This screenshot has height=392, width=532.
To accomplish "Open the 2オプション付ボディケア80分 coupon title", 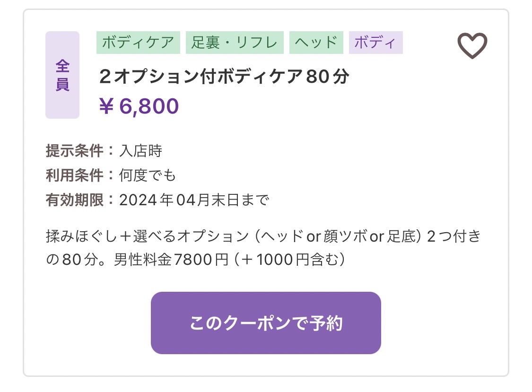I will point(224,76).
